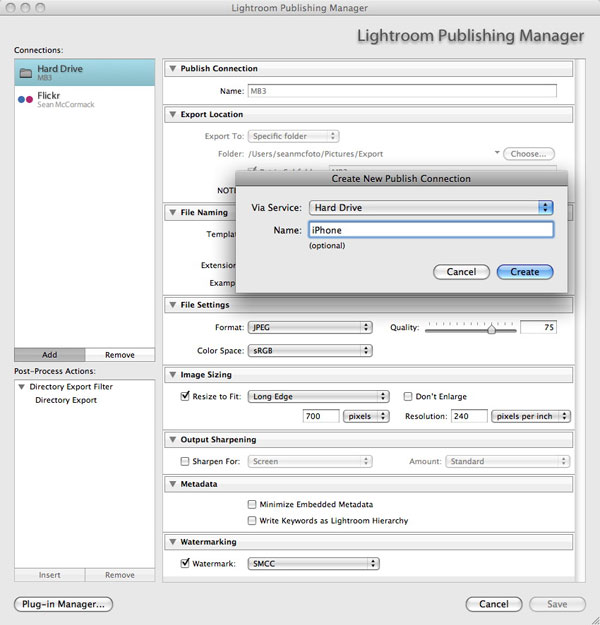Collapse Directory Export Filter tree item
600x625 pixels.
coord(22,387)
